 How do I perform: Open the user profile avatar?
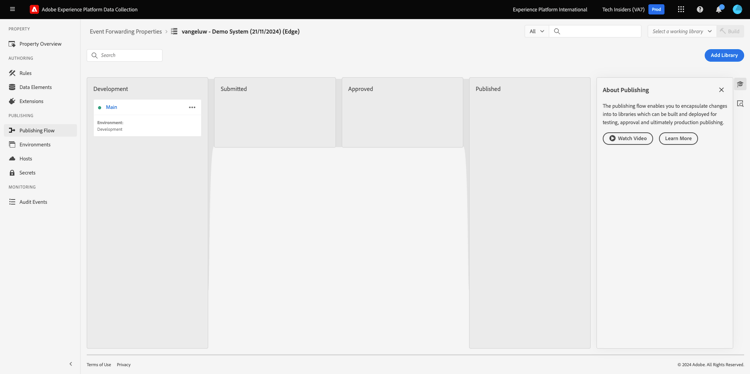click(737, 9)
